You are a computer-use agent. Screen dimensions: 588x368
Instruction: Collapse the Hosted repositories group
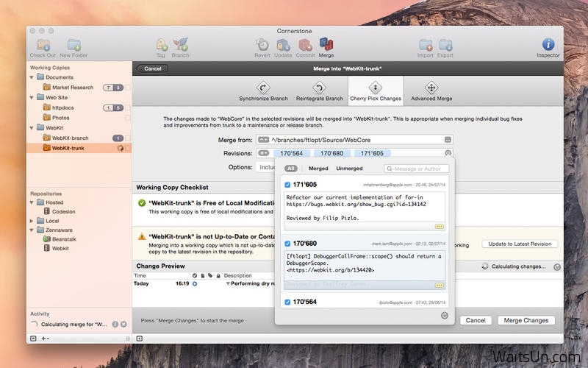tap(32, 202)
